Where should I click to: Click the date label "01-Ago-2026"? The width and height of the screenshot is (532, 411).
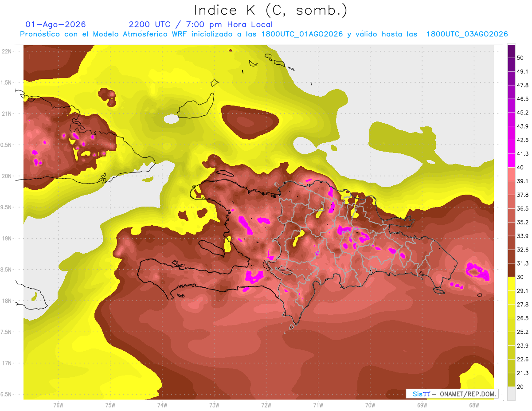click(56, 24)
